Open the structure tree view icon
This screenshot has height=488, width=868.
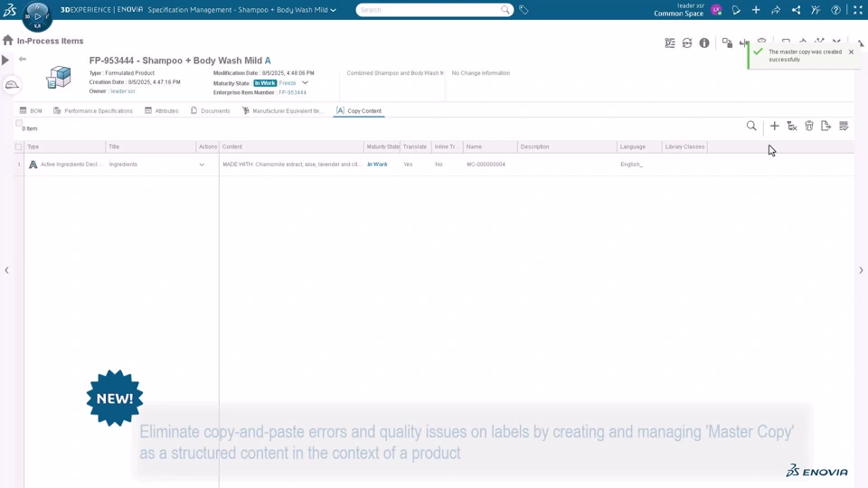(670, 43)
